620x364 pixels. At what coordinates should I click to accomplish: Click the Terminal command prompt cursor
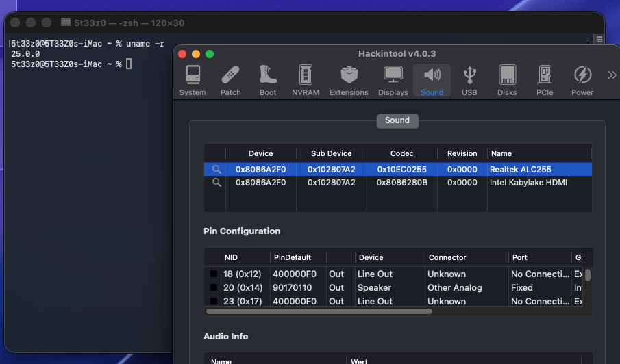tap(129, 64)
